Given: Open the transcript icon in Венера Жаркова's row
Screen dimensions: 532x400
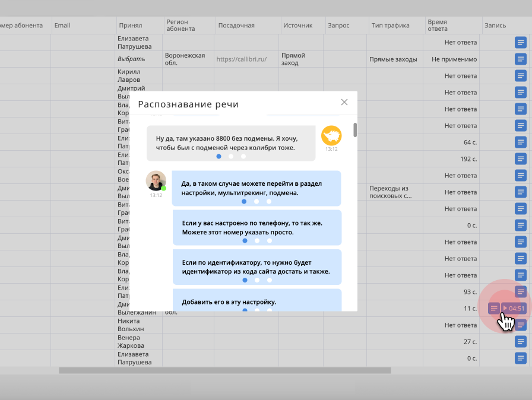Looking at the screenshot, I should (x=520, y=342).
